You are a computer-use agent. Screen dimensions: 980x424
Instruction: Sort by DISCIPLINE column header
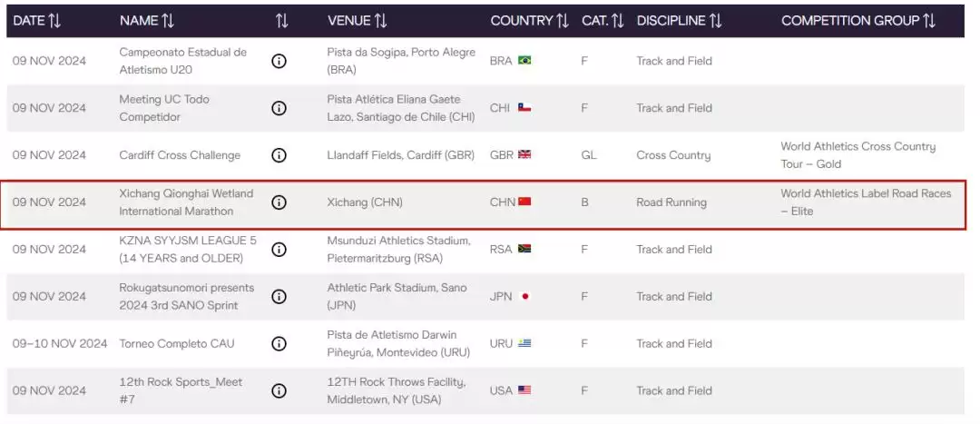pos(680,21)
